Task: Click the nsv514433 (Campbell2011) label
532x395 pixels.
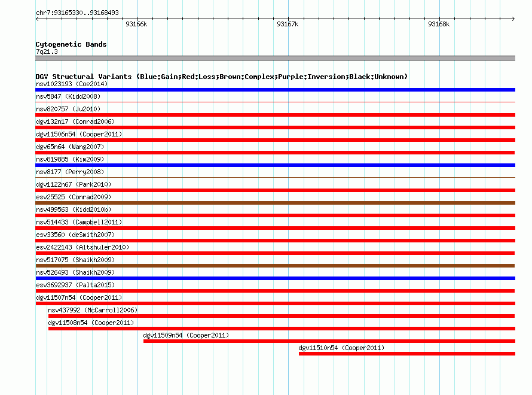Action: (79, 222)
